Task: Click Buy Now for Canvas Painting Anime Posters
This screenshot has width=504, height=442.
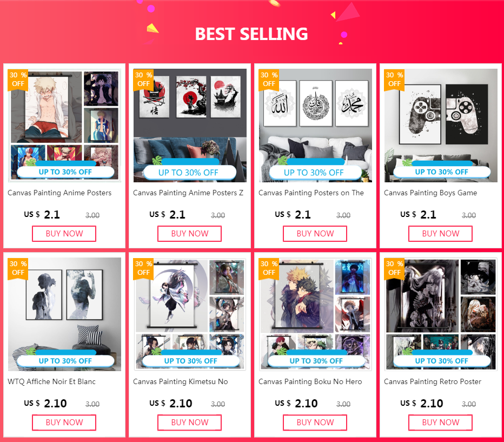Action: 64,234
